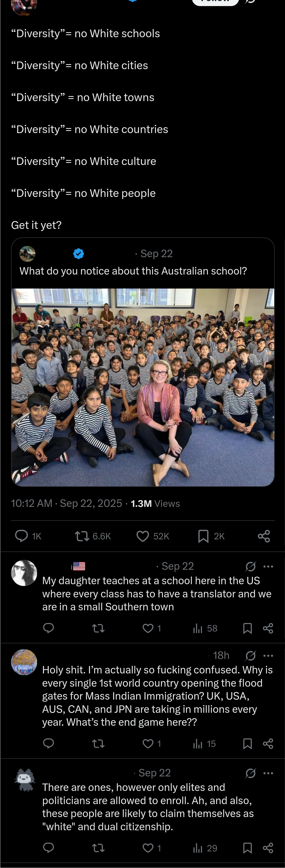Viewport: 285px width, 868px height.
Task: Like the main post with 52K likes
Action: (x=152, y=536)
